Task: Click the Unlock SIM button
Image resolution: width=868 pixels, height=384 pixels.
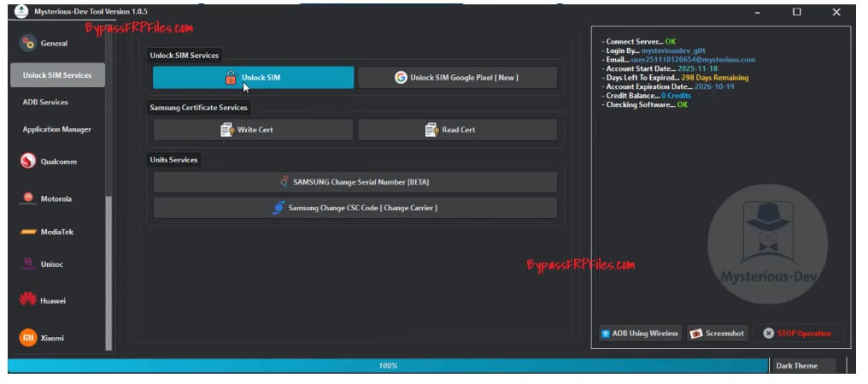Action: coord(253,78)
